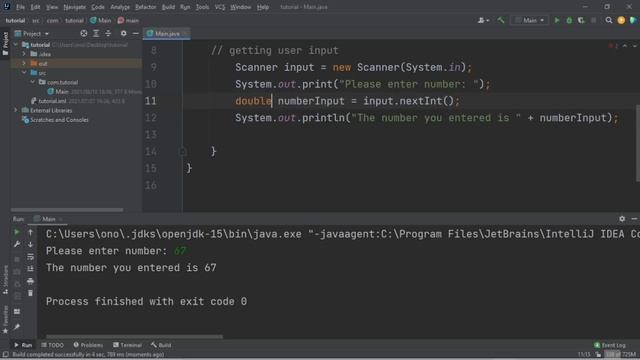Image resolution: width=640 pixels, height=360 pixels.
Task: Open Project panel settings gear
Action: (x=123, y=33)
